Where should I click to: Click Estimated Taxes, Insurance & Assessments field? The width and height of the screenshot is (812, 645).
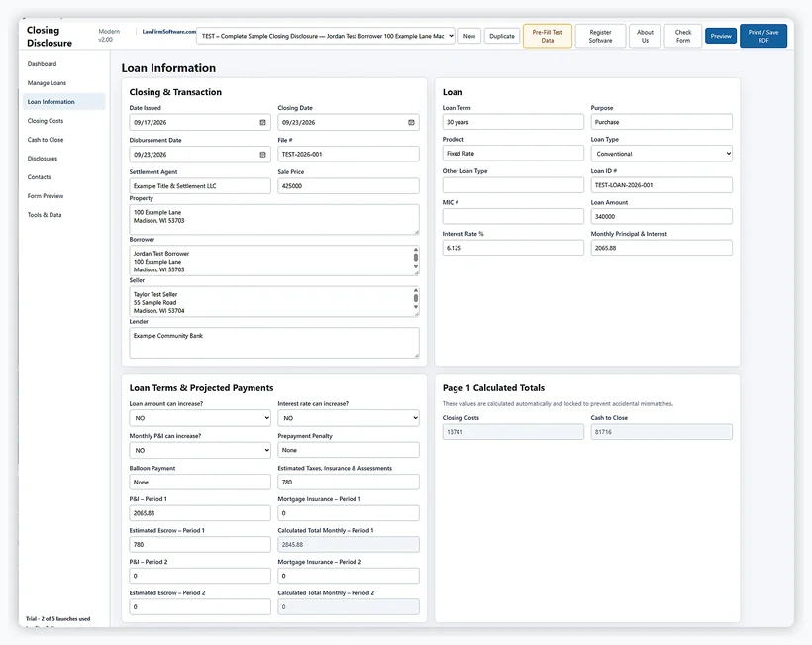pyautogui.click(x=349, y=482)
